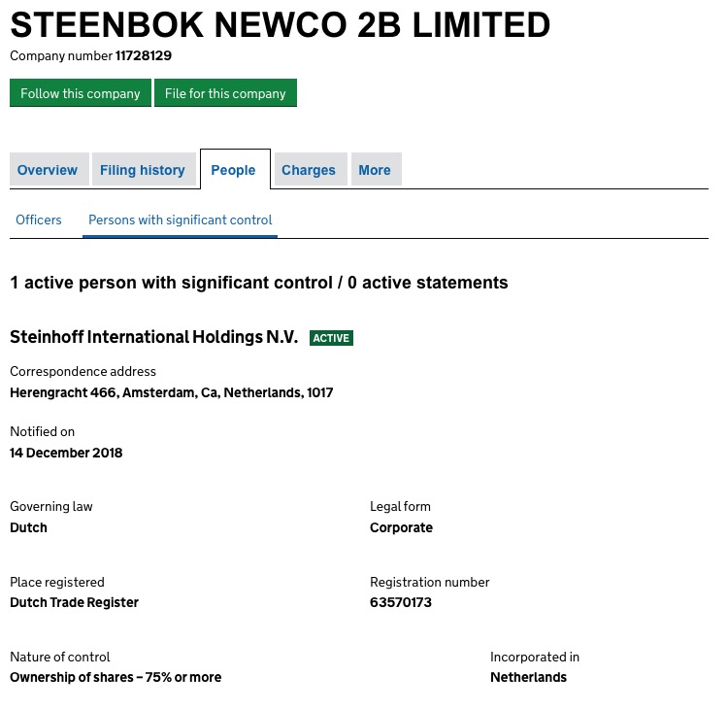Image resolution: width=728 pixels, height=709 pixels.
Task: Open the Officers sub-tab link
Action: 39,219
